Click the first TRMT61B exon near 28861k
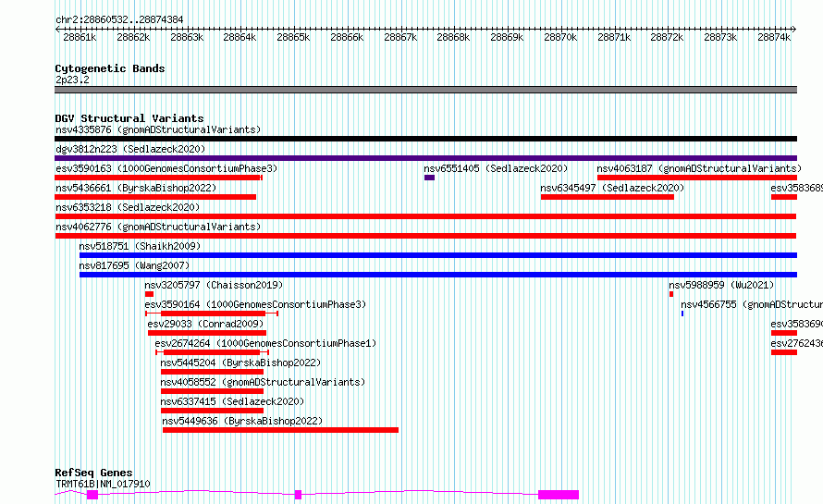Viewport: 823px width, 504px height. coord(92,495)
